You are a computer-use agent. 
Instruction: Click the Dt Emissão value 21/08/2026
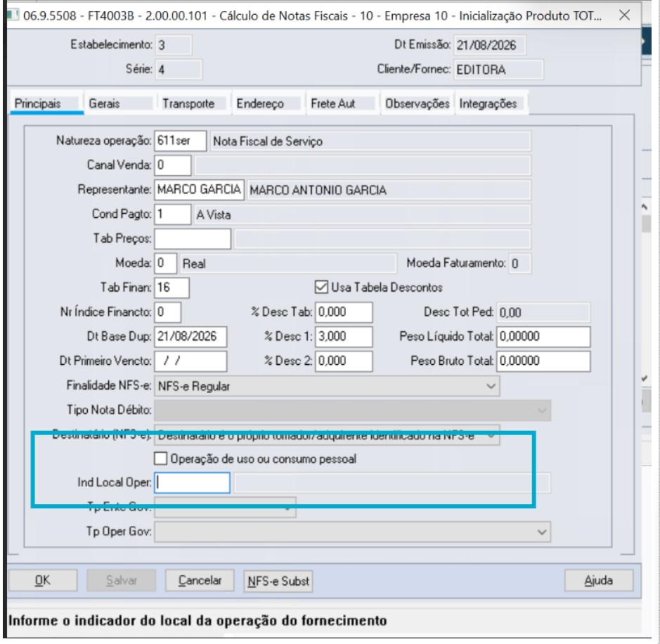(489, 45)
